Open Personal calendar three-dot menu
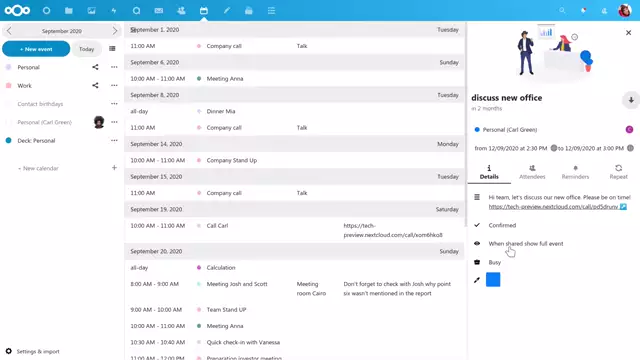The height and width of the screenshot is (360, 640). pos(114,67)
